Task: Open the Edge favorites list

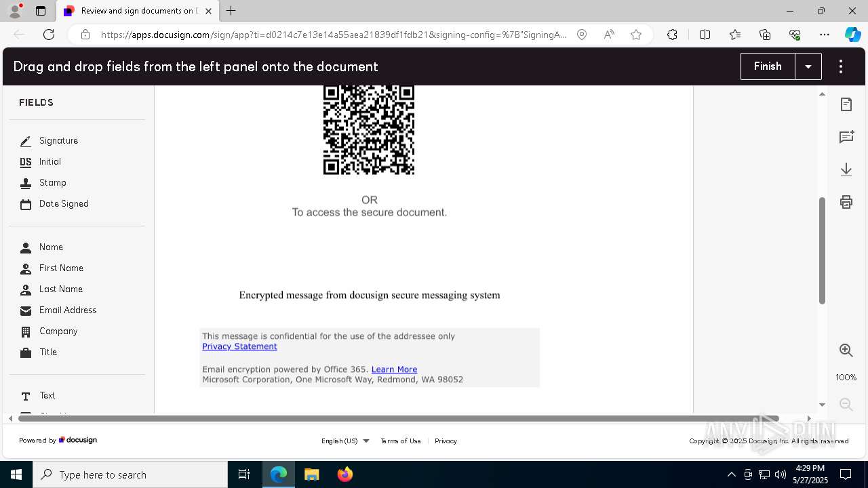Action: click(735, 35)
